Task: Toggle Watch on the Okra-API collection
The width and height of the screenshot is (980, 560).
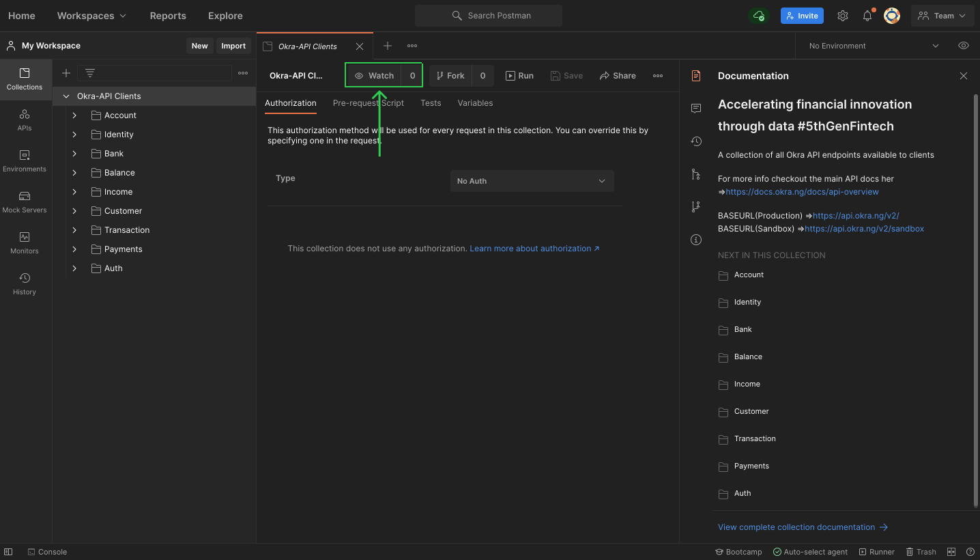Action: point(375,76)
